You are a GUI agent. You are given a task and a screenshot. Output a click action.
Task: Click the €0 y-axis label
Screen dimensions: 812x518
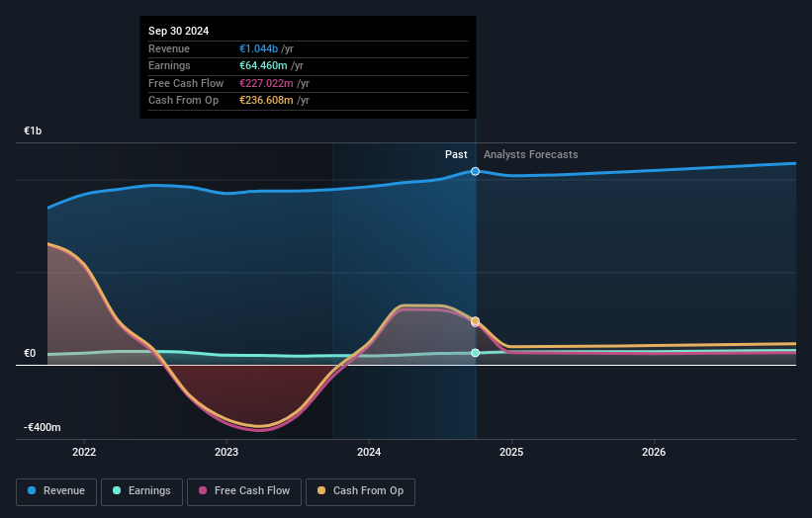tap(30, 354)
